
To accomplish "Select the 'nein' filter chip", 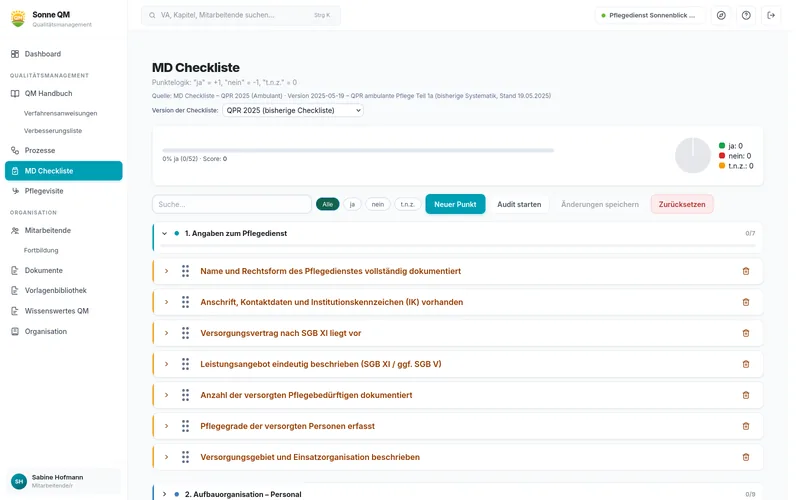I will click(x=378, y=204).
